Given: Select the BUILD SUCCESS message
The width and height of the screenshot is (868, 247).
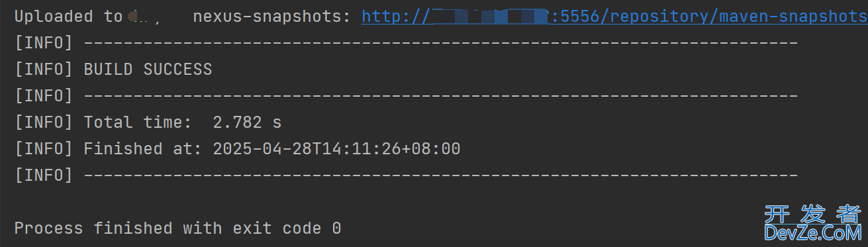Looking at the screenshot, I should pyautogui.click(x=148, y=70).
